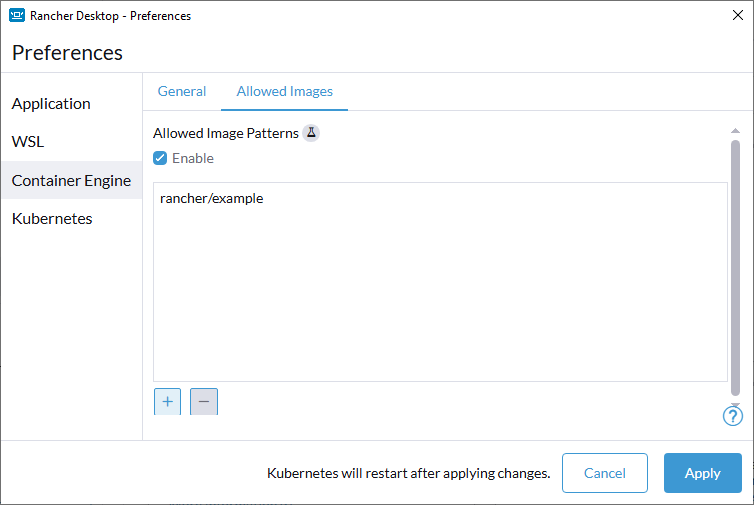Open Kubernetes preferences section
The width and height of the screenshot is (754, 505).
(x=52, y=219)
